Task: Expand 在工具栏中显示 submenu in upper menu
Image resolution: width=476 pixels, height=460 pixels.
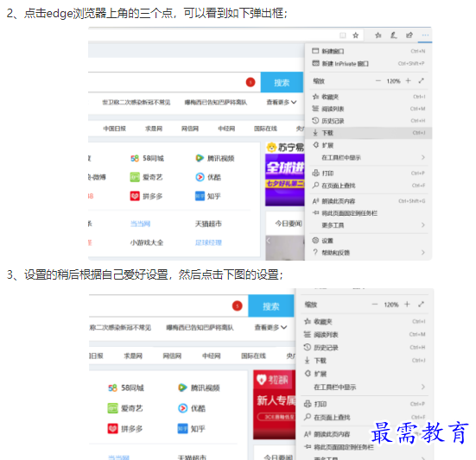Action: point(369,157)
